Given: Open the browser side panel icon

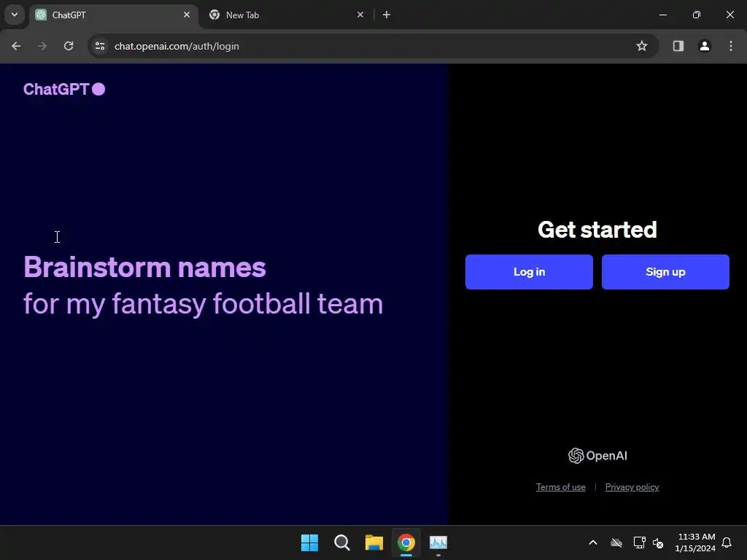Looking at the screenshot, I should pyautogui.click(x=678, y=46).
